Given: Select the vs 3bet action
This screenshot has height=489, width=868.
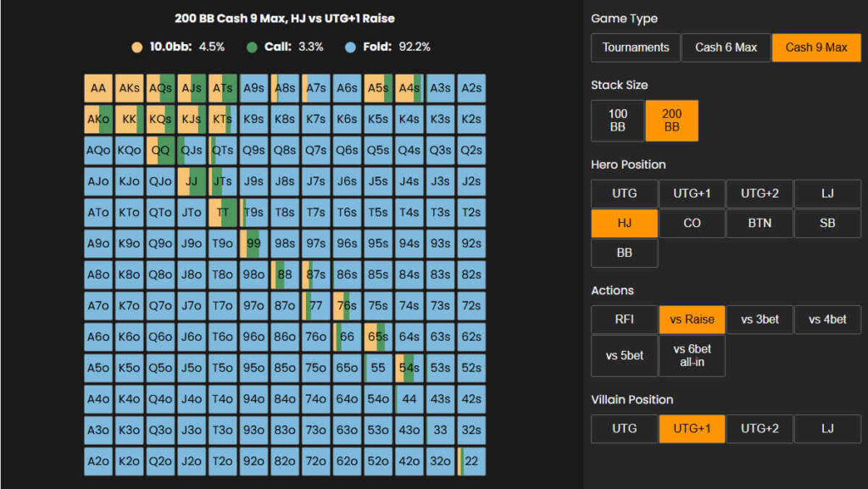Looking at the screenshot, I should tap(759, 320).
